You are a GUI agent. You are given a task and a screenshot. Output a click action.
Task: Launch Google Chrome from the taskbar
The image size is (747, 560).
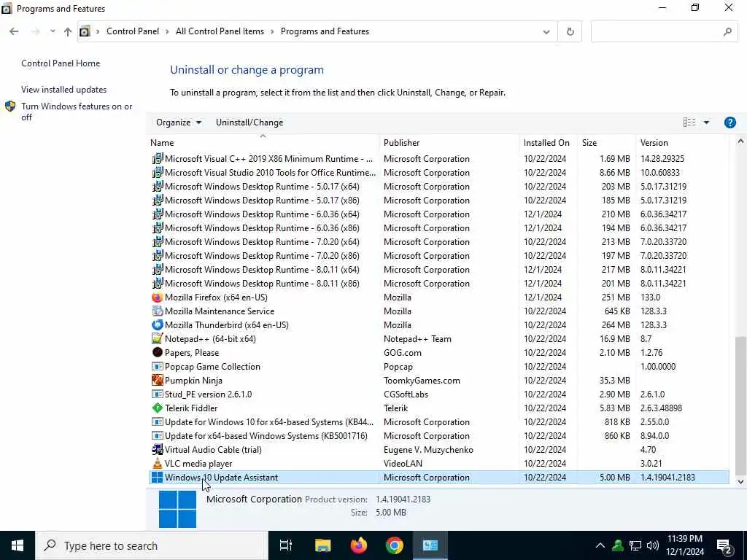tap(395, 545)
